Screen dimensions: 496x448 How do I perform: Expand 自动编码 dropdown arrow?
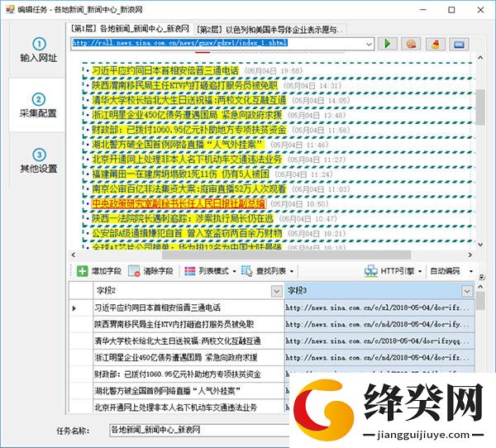coord(471,271)
